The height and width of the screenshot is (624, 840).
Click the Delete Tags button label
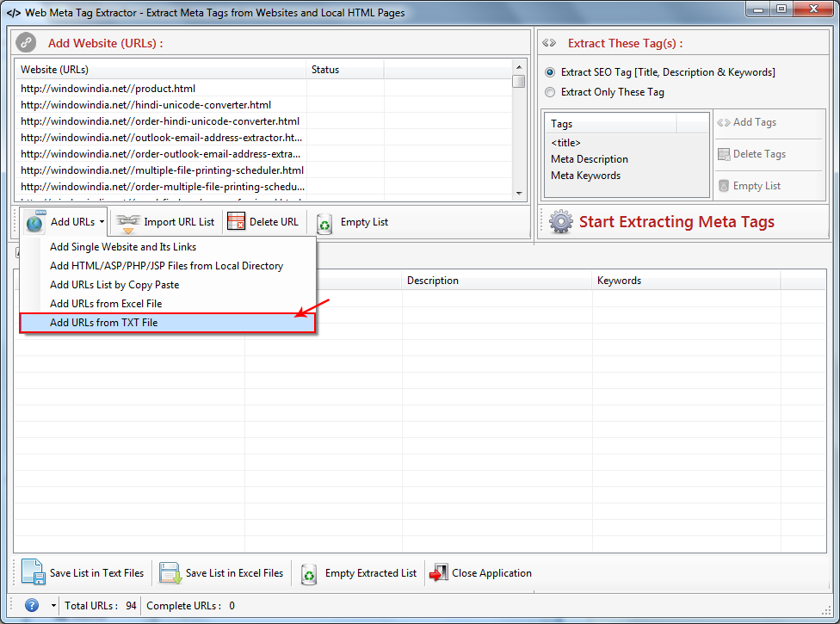tap(759, 154)
